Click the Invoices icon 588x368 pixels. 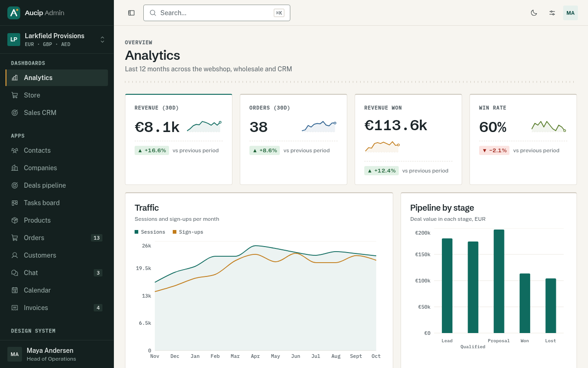(15, 308)
